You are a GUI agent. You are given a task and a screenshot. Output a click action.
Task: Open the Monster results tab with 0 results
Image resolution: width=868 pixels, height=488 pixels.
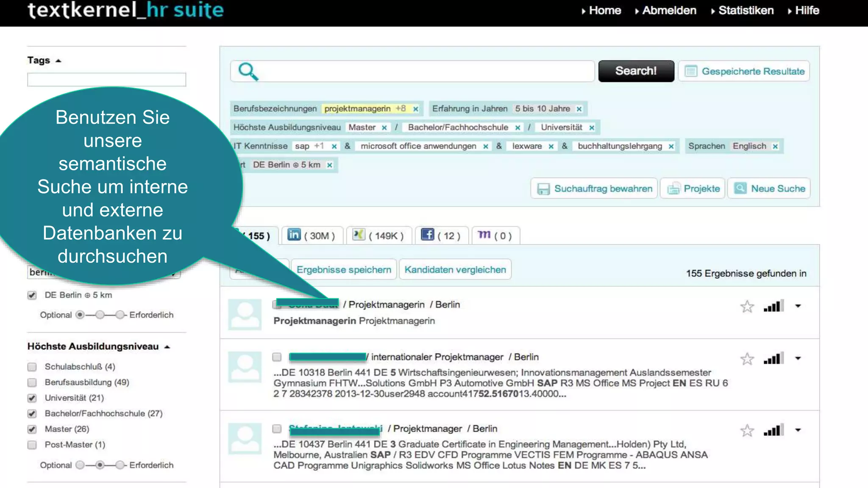(495, 236)
